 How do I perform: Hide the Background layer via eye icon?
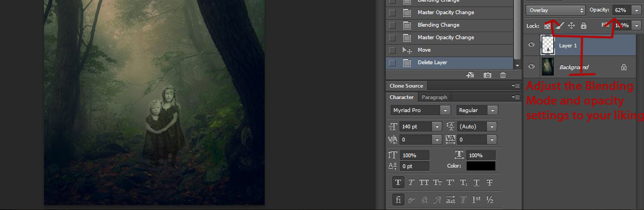[x=532, y=66]
